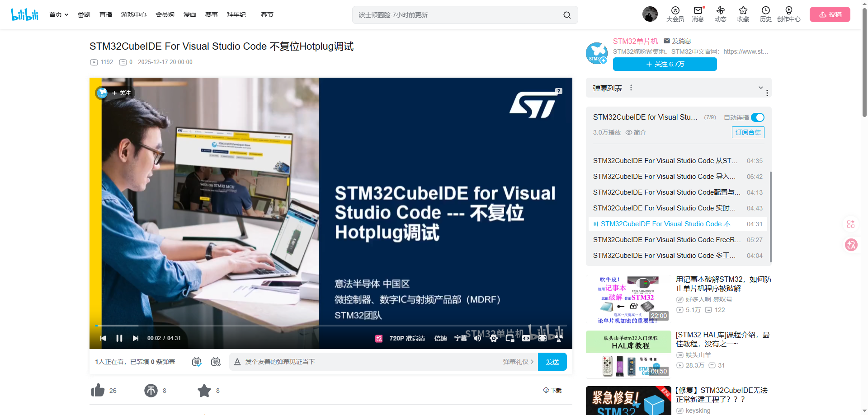868x415 pixels.
Task: Expand the 首页 dropdown menu
Action: tap(59, 14)
